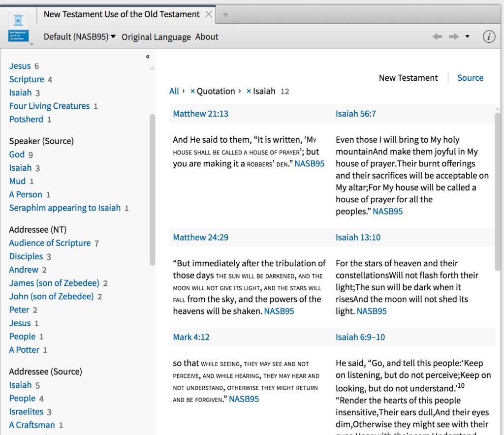Select Original Language from the toolbar
Screen dimensions: 504x435
coord(156,37)
